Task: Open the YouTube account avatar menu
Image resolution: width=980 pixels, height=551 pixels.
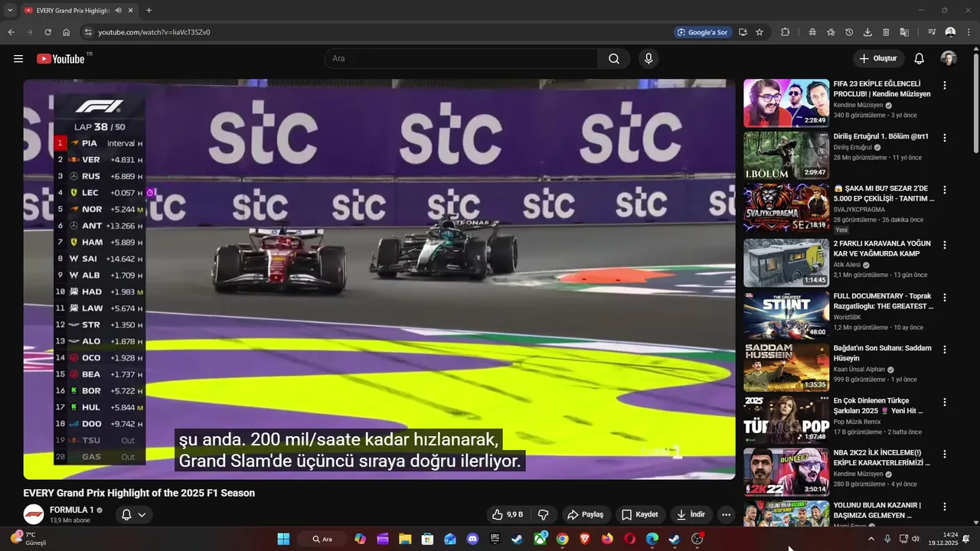Action: (949, 59)
